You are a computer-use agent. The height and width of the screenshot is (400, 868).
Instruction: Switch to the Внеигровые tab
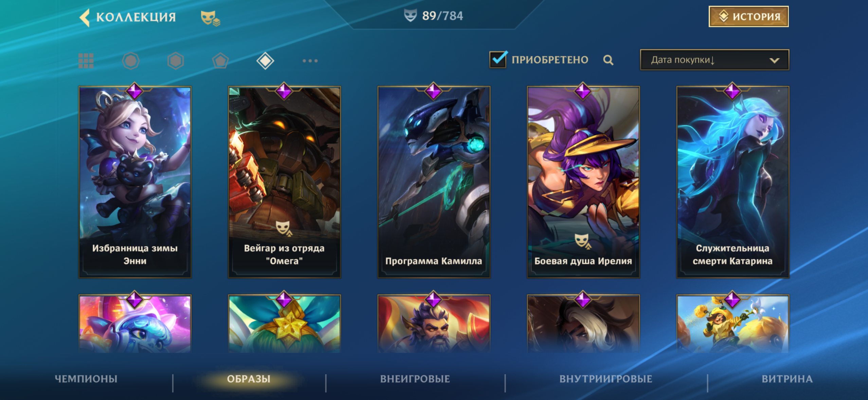click(415, 379)
